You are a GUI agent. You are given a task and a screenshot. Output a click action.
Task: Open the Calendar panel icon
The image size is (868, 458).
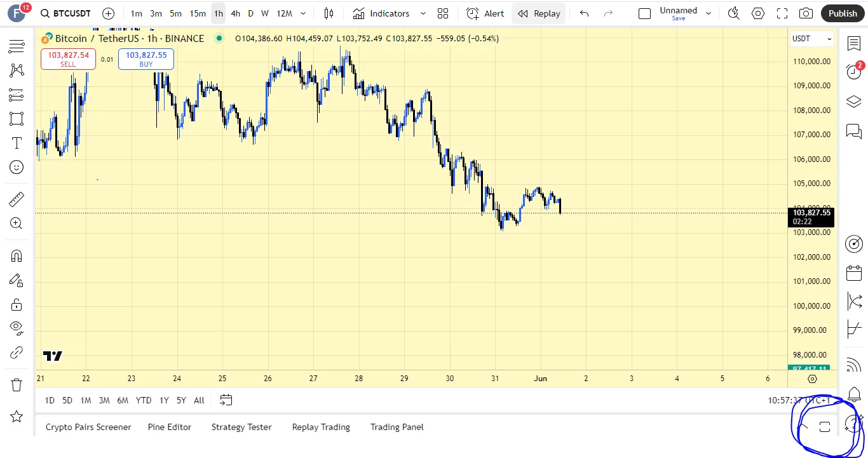click(854, 273)
